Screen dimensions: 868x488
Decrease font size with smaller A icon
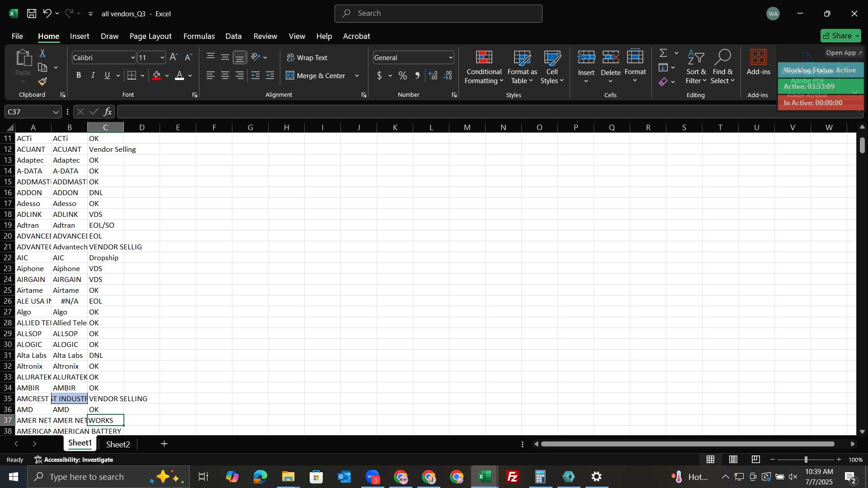189,57
